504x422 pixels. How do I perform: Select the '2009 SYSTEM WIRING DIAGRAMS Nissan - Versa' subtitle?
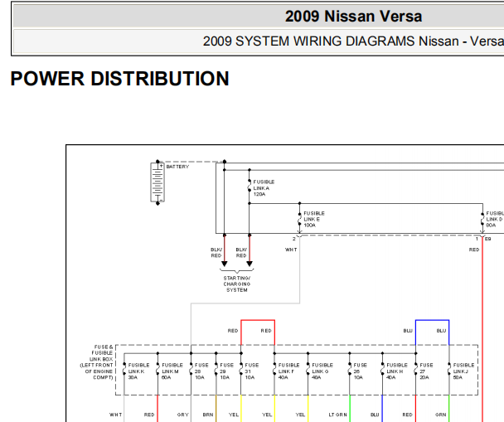point(353,41)
